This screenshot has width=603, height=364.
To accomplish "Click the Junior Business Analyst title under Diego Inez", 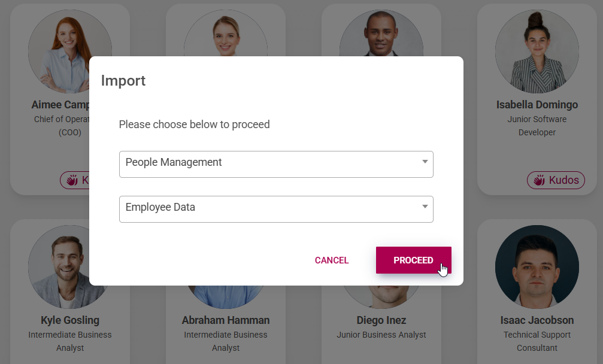I will coord(381,335).
